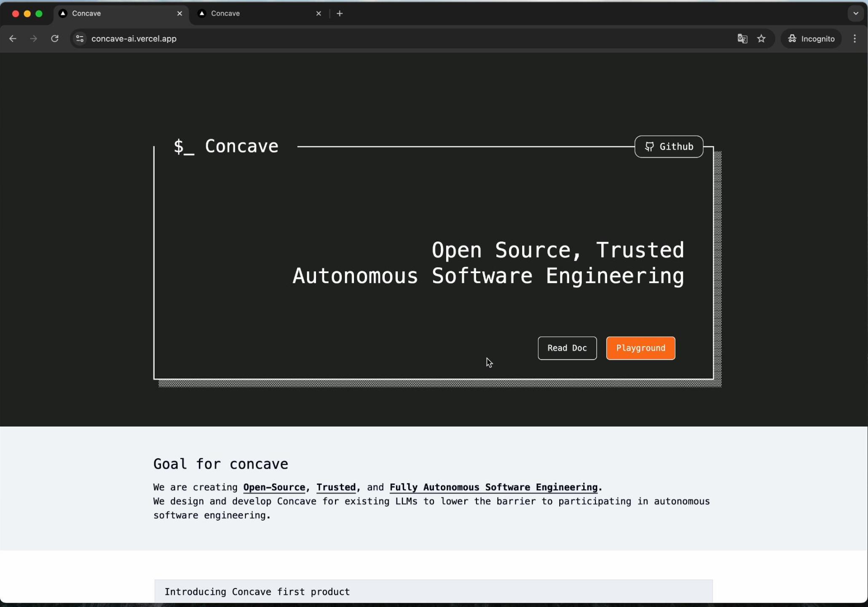Click the Incognito mode indicator icon
This screenshot has width=868, height=607.
[x=792, y=38]
